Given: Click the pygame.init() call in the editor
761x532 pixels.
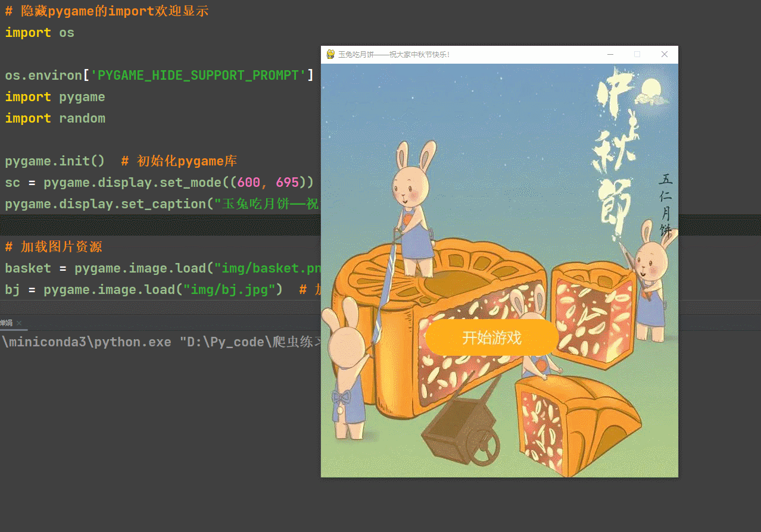Looking at the screenshot, I should 55,161.
